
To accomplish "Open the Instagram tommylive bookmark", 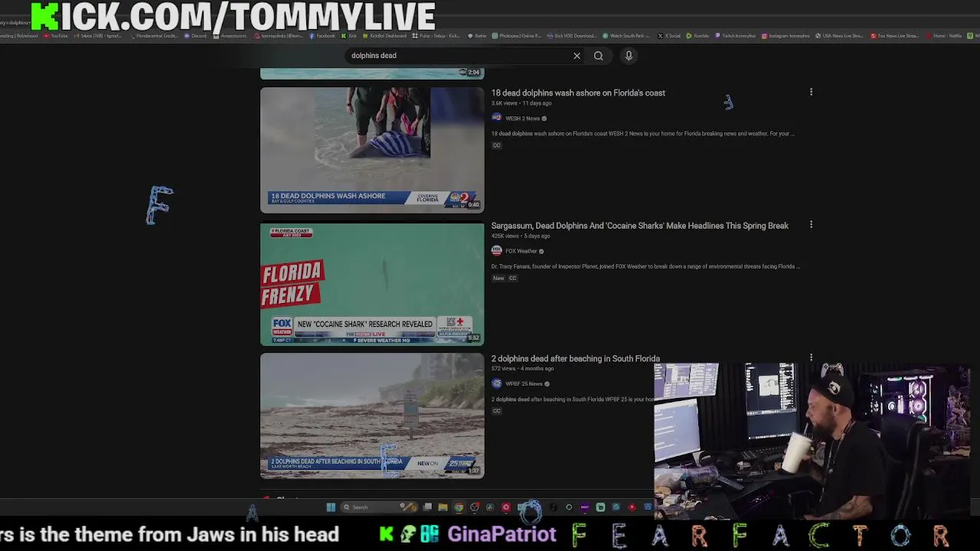I will coord(786,36).
